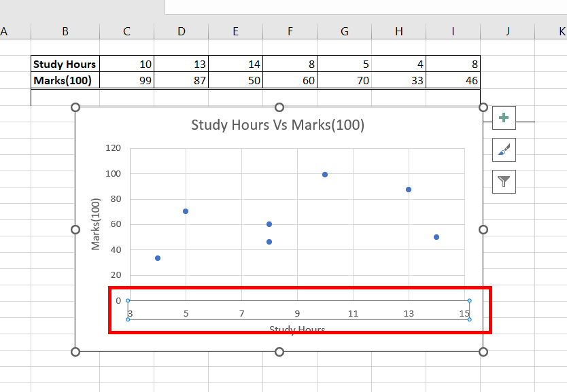This screenshot has width=567, height=392.
Task: Select cell with value 50 in Marks row
Action: click(x=236, y=80)
